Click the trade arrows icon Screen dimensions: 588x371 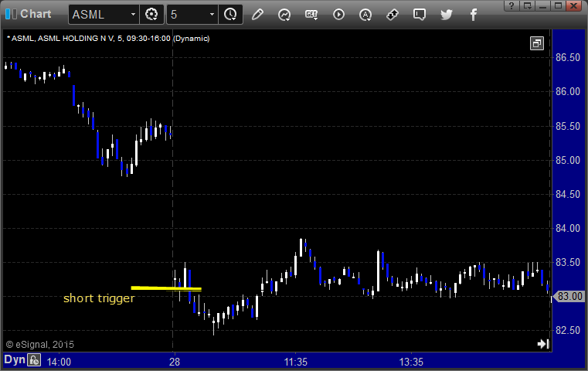pyautogui.click(x=393, y=15)
